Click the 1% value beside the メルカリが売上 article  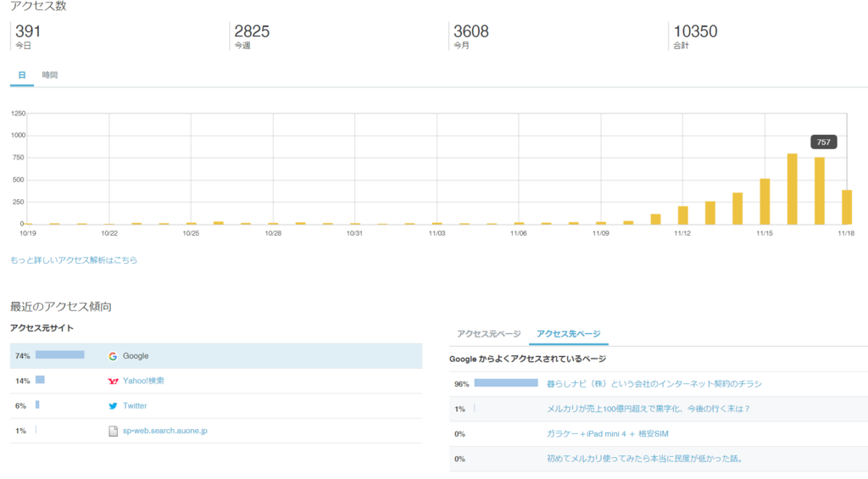pyautogui.click(x=459, y=409)
